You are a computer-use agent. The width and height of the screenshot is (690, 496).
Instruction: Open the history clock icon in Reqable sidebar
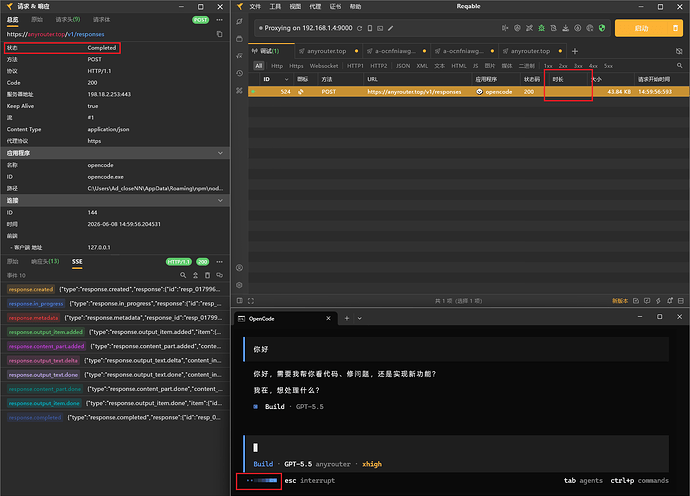(x=239, y=73)
